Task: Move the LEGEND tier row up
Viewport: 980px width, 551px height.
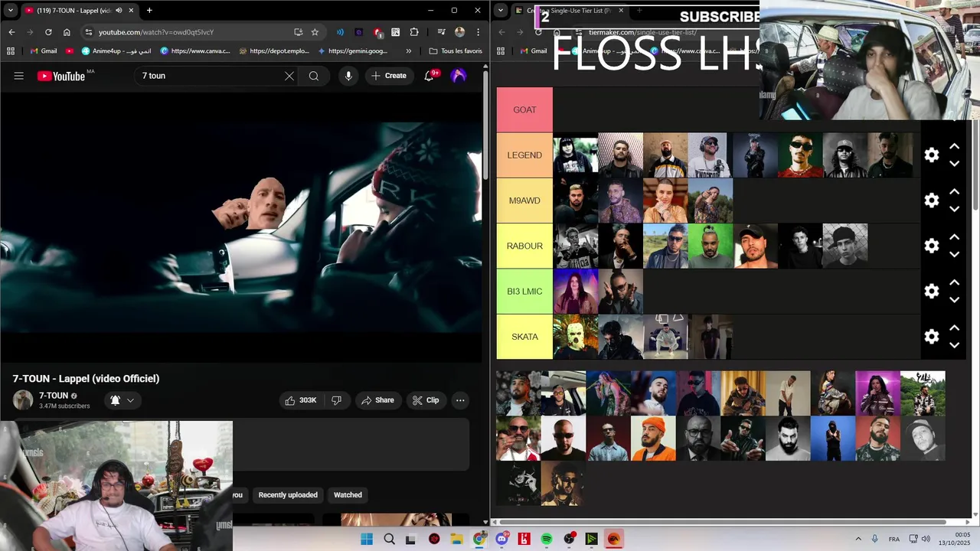Action: 955,146
